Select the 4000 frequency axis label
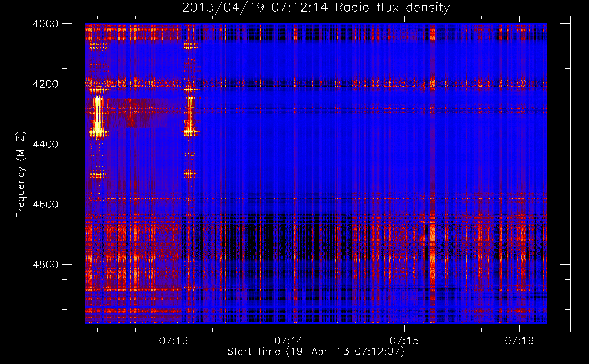589x364 pixels. click(x=46, y=24)
